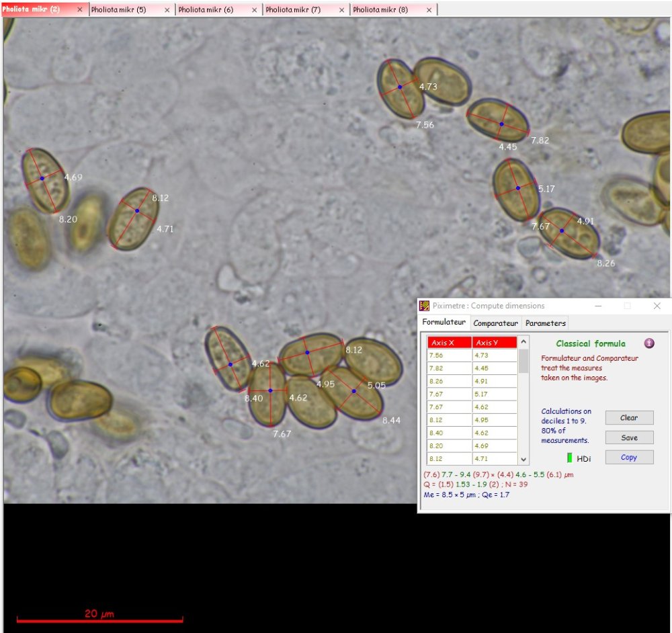Save the measurements with the Save button
Image resolution: width=672 pixels, height=633 pixels.
pos(629,437)
